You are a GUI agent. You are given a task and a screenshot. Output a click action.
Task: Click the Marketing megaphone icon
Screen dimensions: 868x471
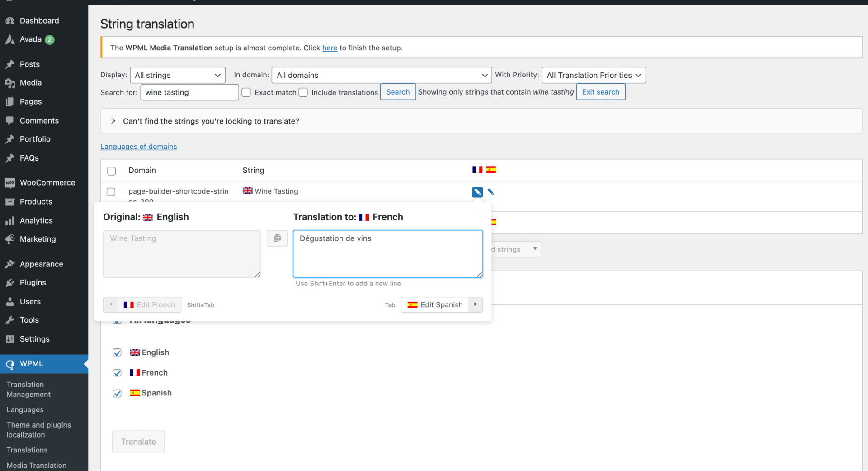10,239
